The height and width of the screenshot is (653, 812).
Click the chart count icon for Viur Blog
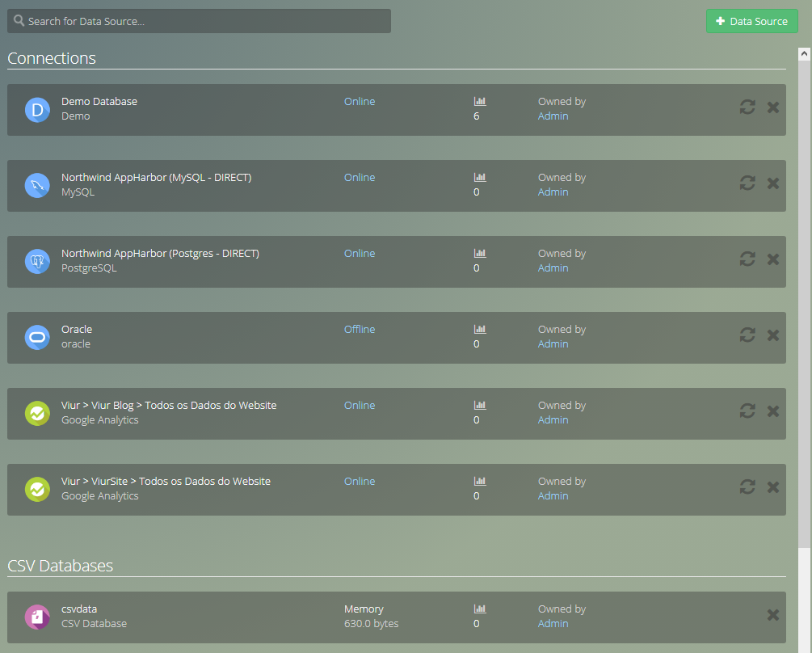[480, 405]
